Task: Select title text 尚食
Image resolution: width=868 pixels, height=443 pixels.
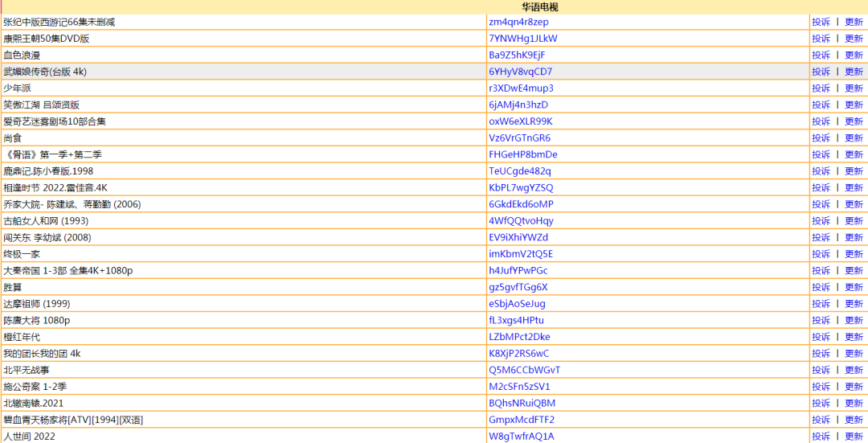Action: pos(12,138)
